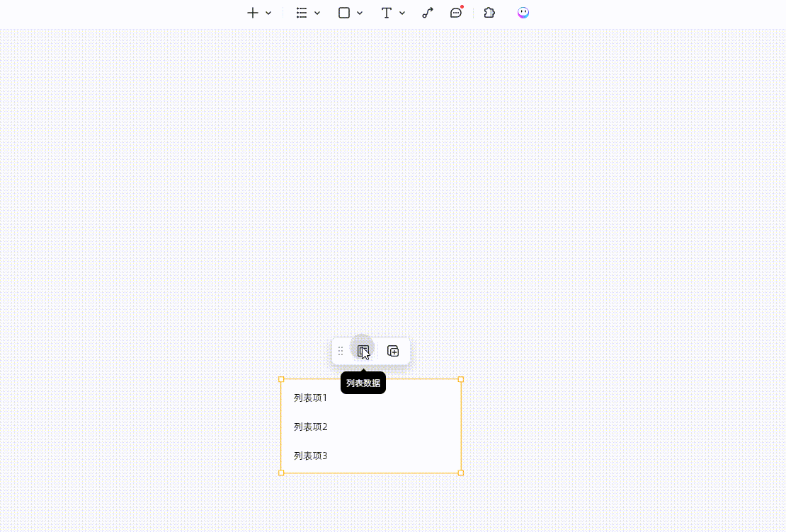Open the AI assistant icon
This screenshot has width=786, height=532.
point(523,12)
